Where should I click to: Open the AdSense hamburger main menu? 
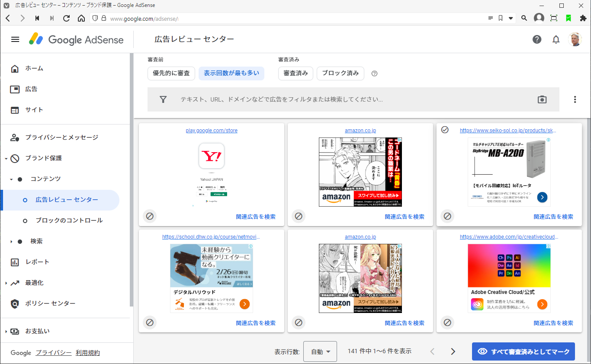15,39
